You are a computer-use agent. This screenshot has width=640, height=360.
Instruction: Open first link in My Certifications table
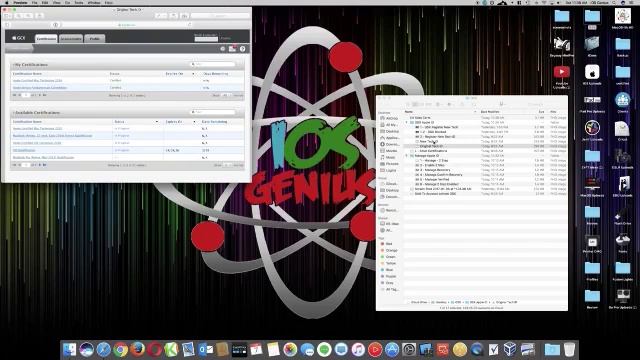[38, 81]
